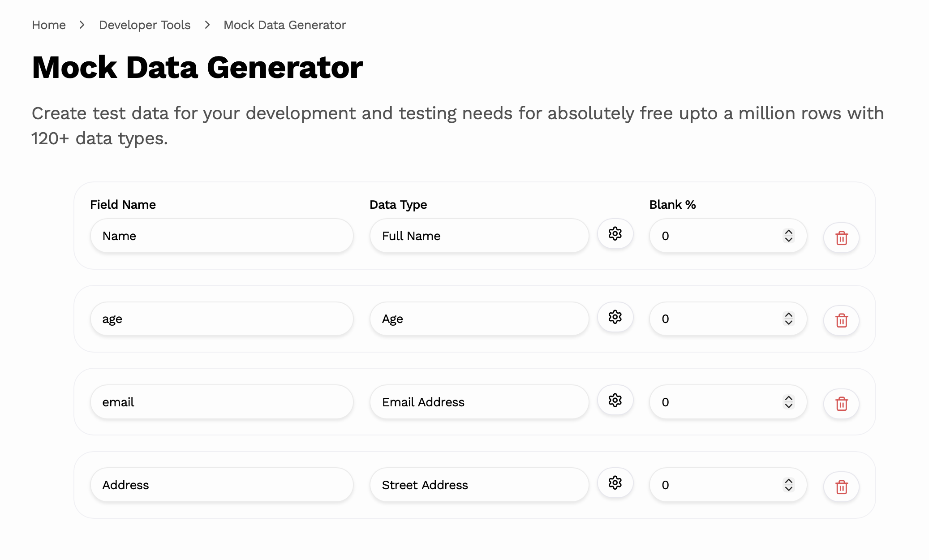Increment Blank % for the Address field
This screenshot has width=929, height=560.
pyautogui.click(x=789, y=481)
